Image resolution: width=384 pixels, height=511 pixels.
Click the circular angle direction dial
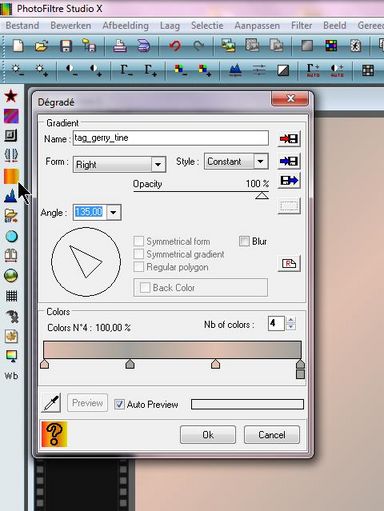tap(86, 262)
